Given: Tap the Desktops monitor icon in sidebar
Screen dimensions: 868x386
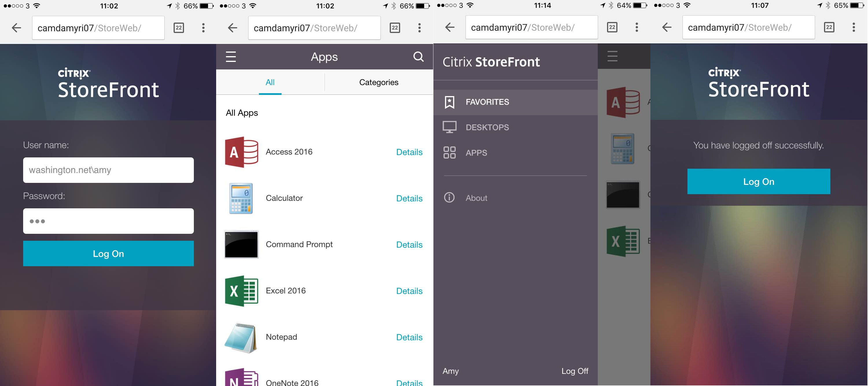Looking at the screenshot, I should point(450,127).
